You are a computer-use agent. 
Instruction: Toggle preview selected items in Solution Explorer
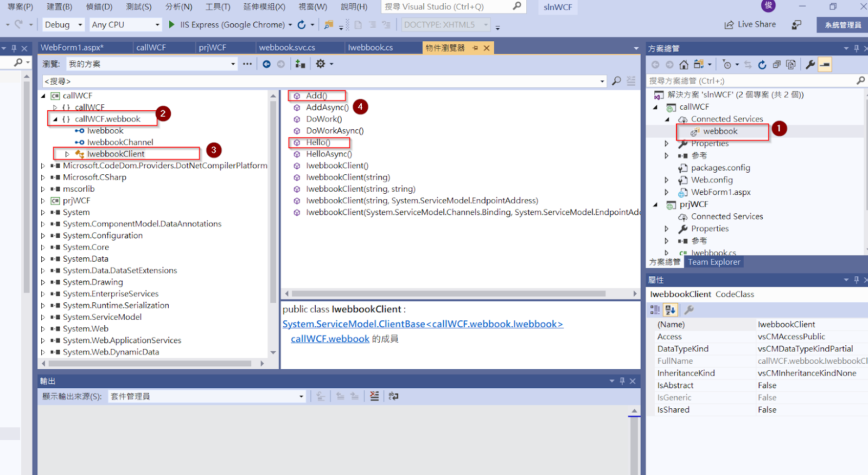tap(825, 65)
